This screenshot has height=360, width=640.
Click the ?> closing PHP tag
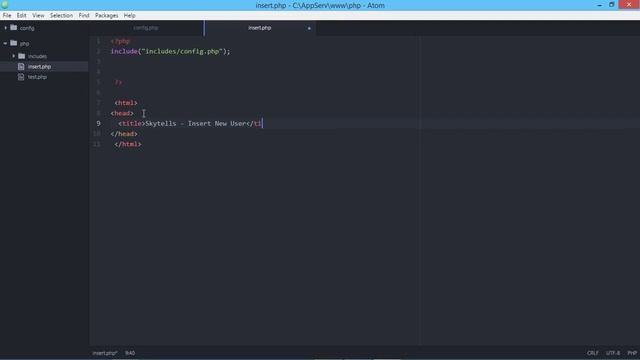118,82
